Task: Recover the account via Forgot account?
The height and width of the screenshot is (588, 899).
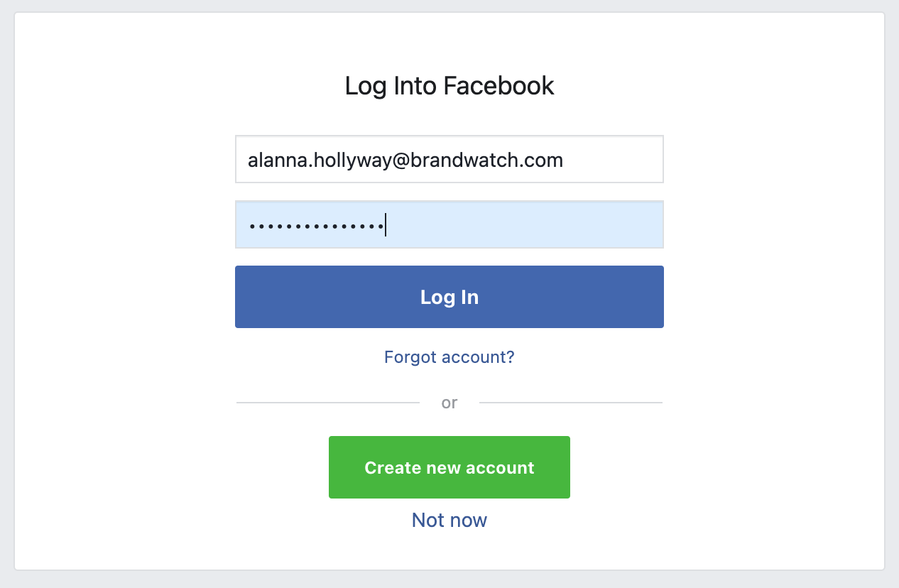Action: pyautogui.click(x=449, y=356)
